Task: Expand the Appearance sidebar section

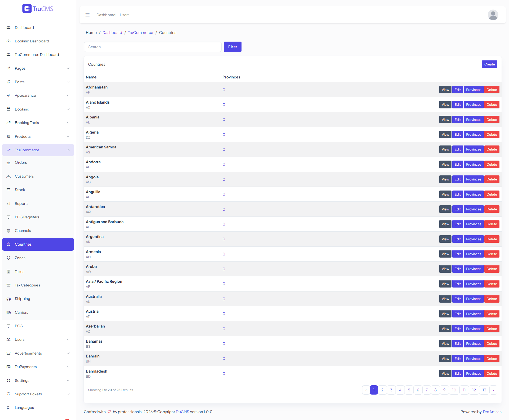Action: point(38,95)
